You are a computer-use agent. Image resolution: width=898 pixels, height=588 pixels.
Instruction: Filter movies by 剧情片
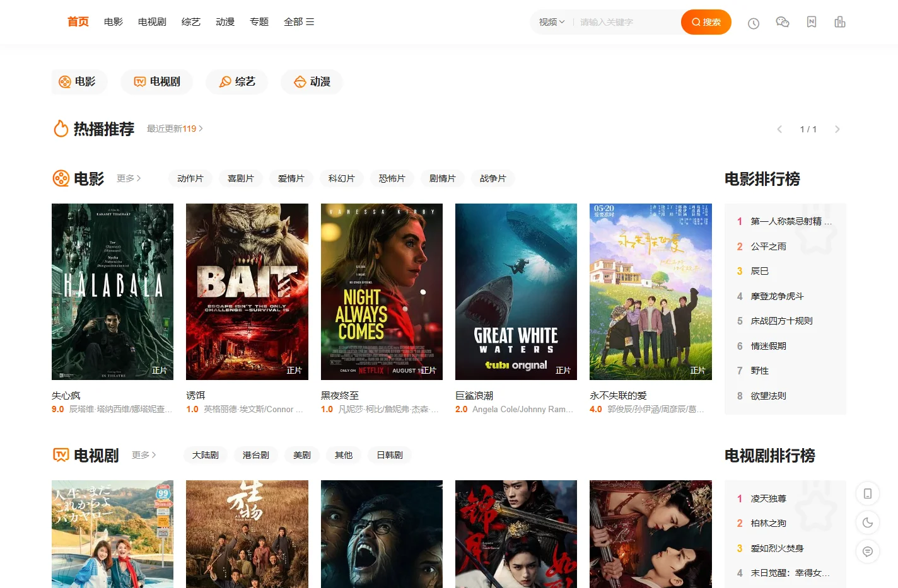(x=443, y=178)
